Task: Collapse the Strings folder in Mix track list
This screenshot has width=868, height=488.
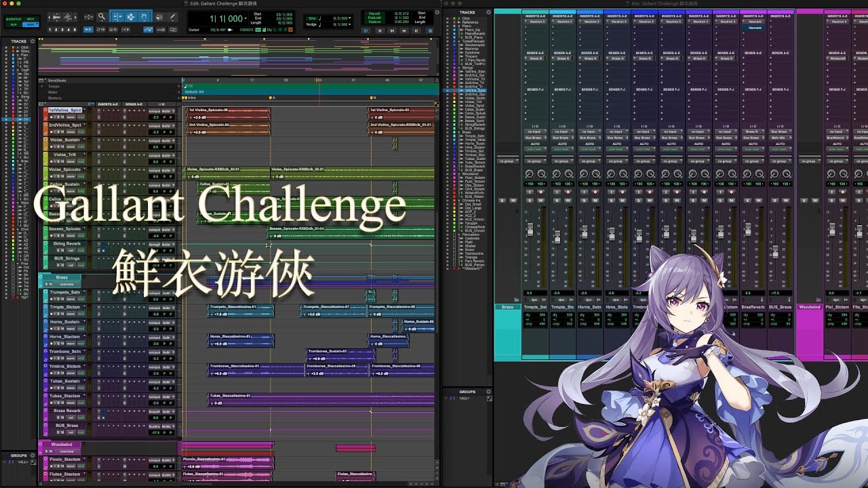Action: point(459,68)
